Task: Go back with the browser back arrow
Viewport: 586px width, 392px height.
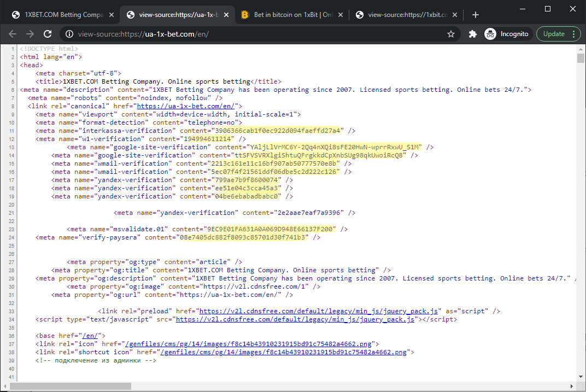Action: pyautogui.click(x=13, y=34)
